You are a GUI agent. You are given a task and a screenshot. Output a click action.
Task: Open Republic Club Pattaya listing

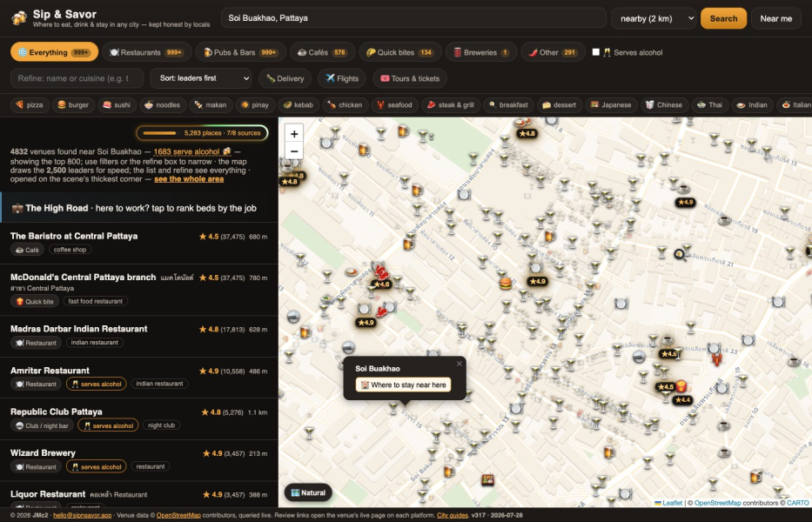138,419
